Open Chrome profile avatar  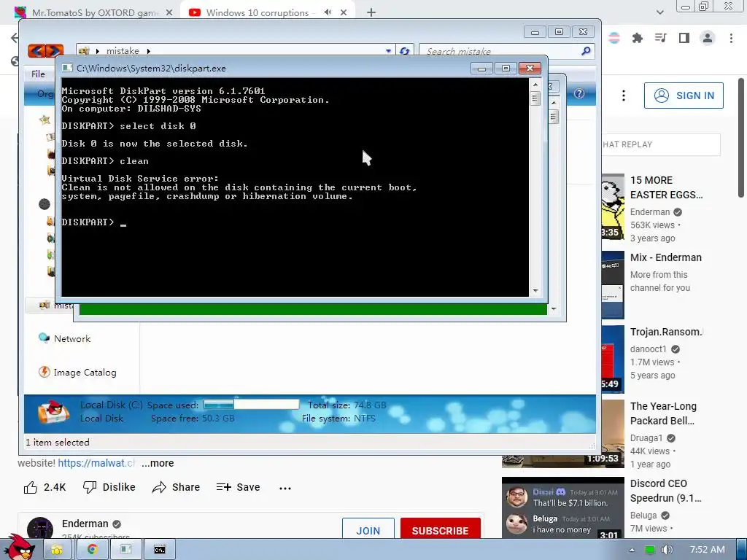[x=708, y=38]
